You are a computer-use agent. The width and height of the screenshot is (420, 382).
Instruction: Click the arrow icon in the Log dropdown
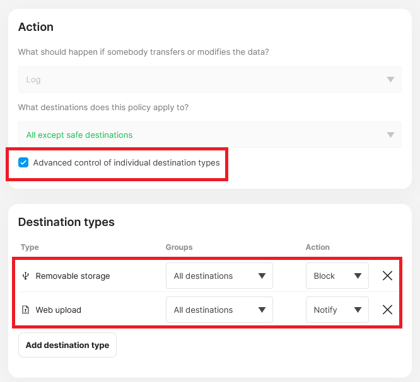(x=390, y=80)
